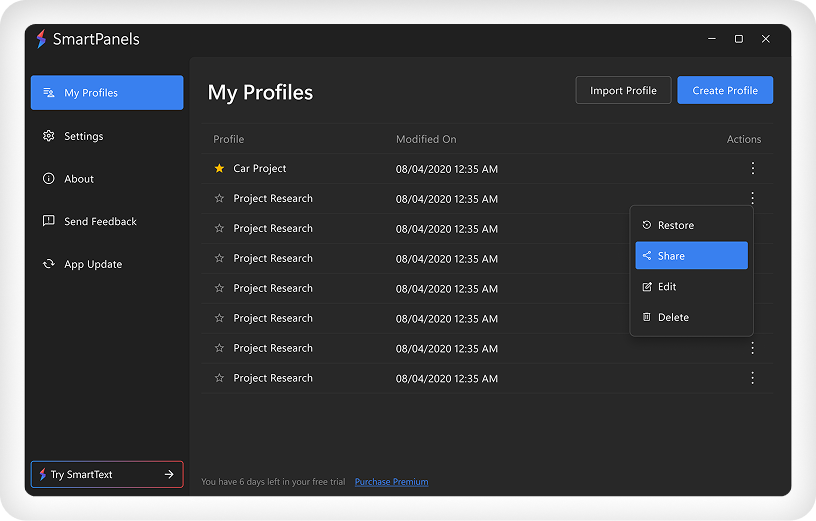816x521 pixels.
Task: Unstar the Car Project profile
Action: 220,169
